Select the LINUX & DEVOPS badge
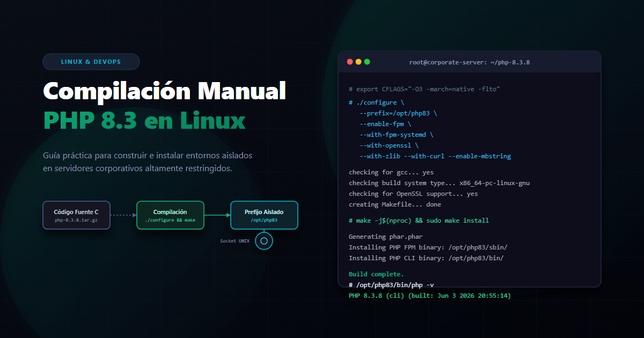Viewport: 644px width, 338px height. [91, 62]
